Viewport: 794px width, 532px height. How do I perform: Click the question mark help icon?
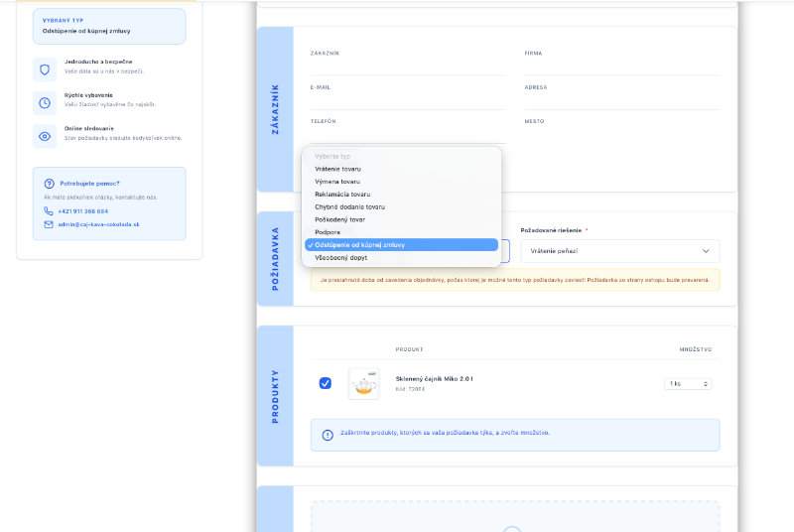pos(49,184)
